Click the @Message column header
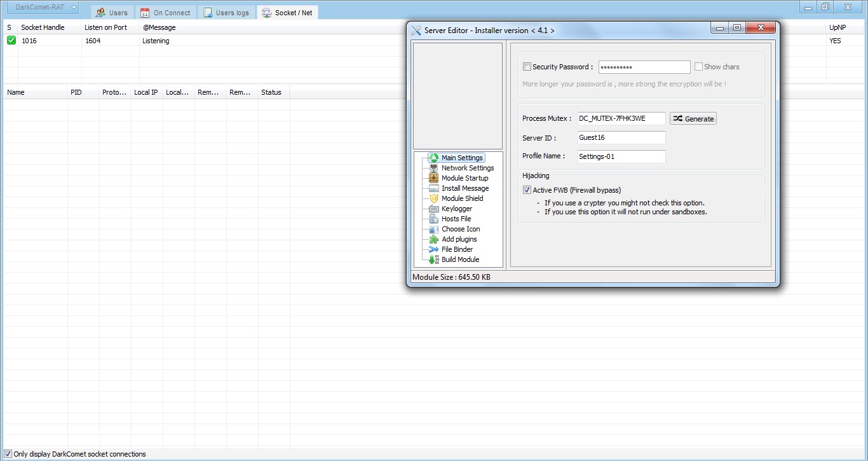868x461 pixels. 159,27
